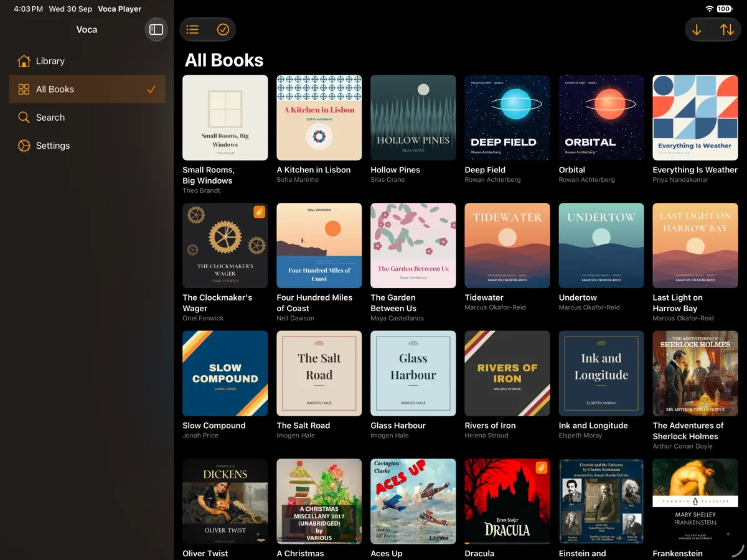The height and width of the screenshot is (560, 747).
Task: Open Oliver Twist cover
Action: click(x=225, y=502)
